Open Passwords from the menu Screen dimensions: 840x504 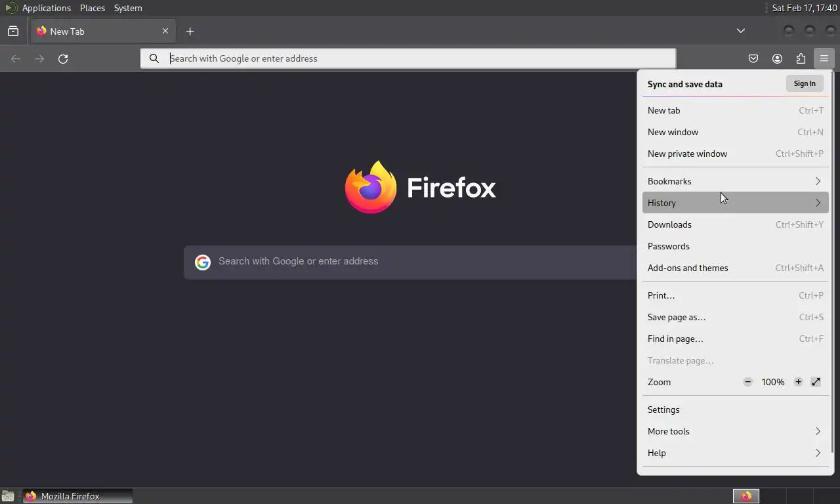tap(735, 246)
